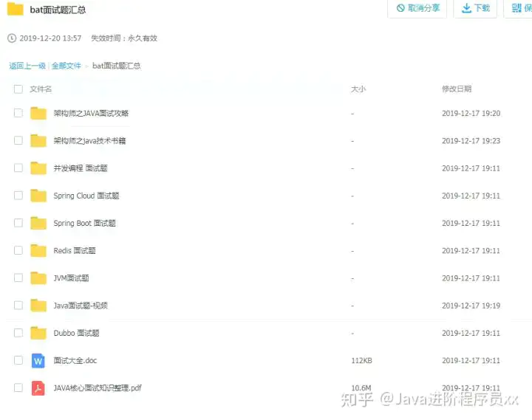Open folder name Java面试题-视频
The height and width of the screenshot is (420, 532).
(81, 306)
